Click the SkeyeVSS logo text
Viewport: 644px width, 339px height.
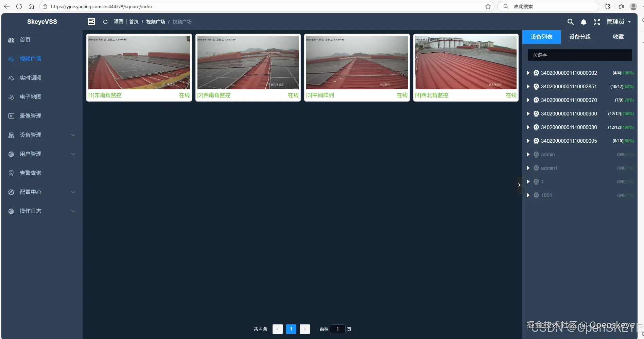(x=42, y=22)
